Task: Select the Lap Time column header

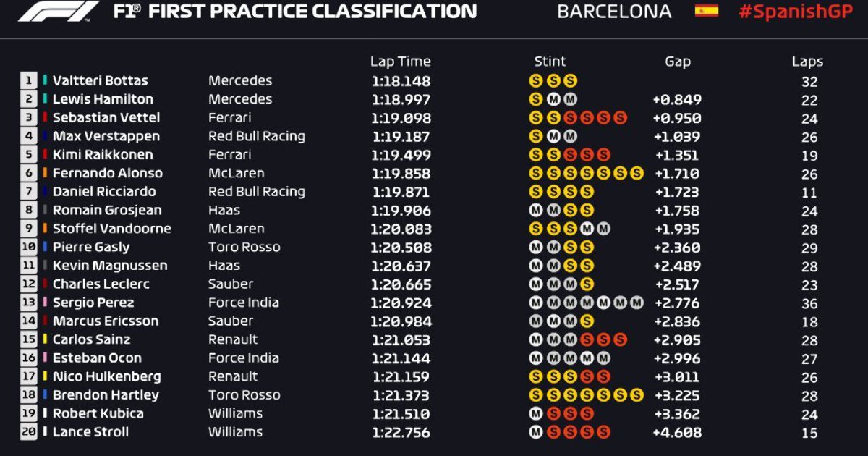Action: point(401,62)
